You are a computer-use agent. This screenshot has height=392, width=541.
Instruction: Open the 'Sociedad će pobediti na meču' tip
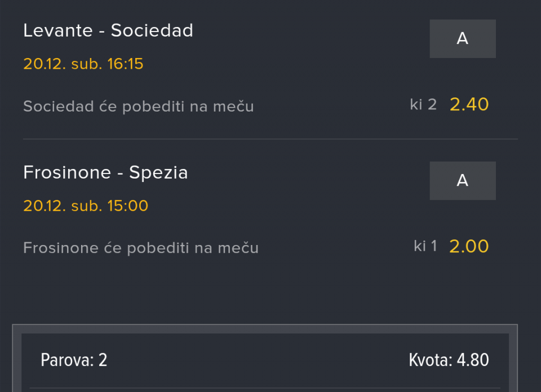click(138, 106)
